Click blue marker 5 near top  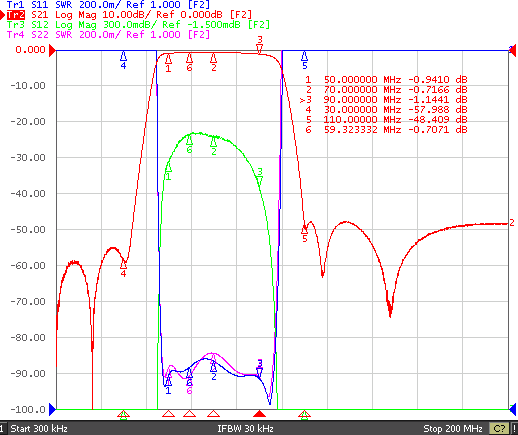coord(304,60)
